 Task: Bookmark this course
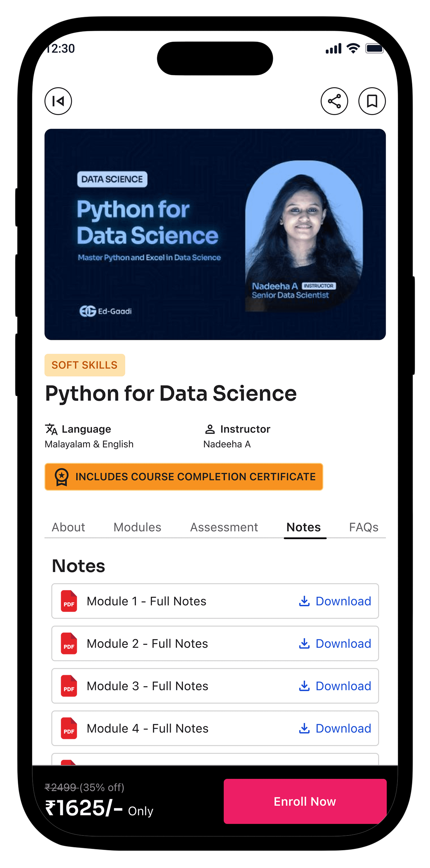click(x=372, y=101)
